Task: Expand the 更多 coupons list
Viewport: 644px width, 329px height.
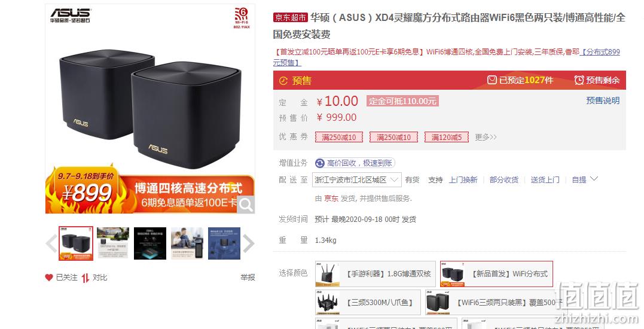Action: [x=486, y=137]
